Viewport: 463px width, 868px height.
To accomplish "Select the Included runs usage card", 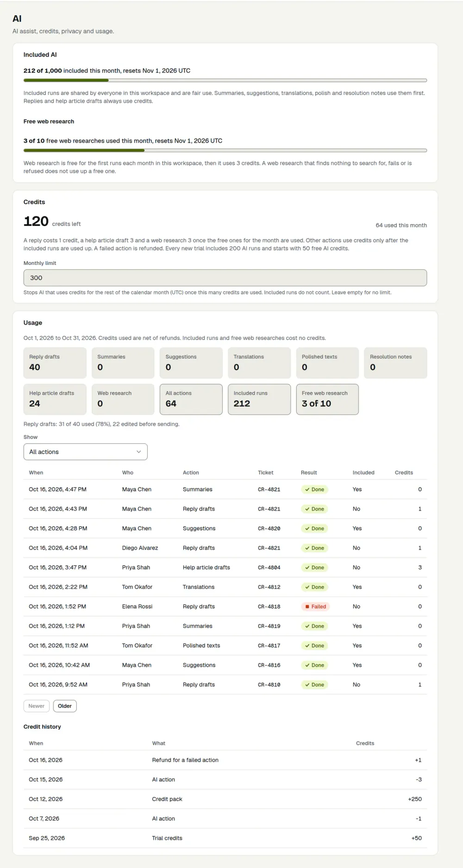I will click(x=259, y=399).
